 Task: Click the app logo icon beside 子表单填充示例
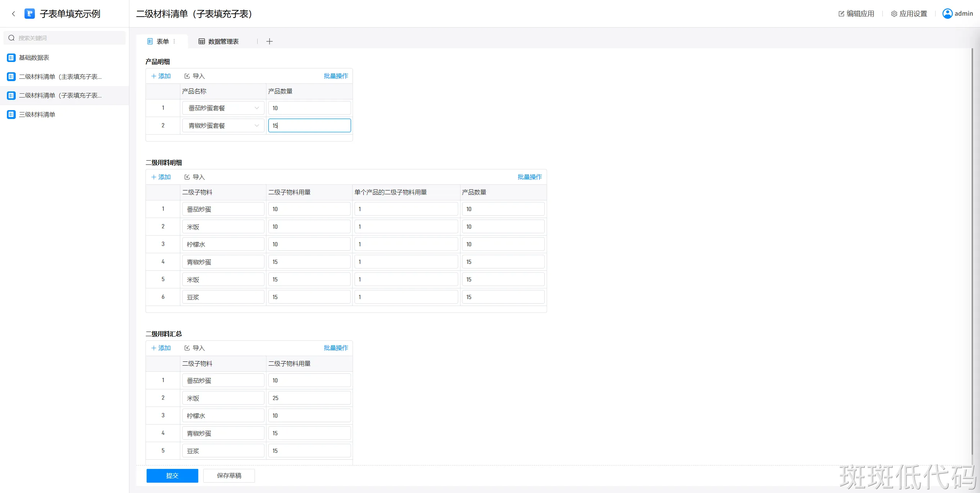(x=29, y=14)
